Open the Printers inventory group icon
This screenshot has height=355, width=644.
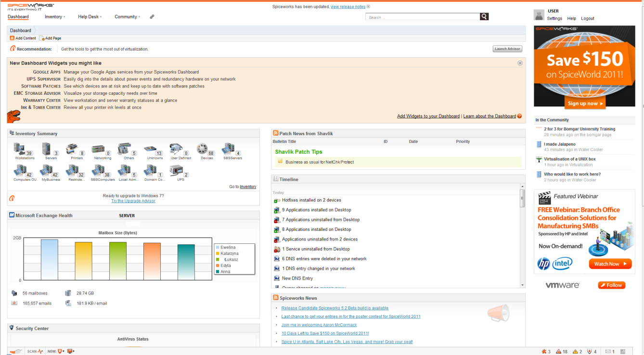pos(72,149)
